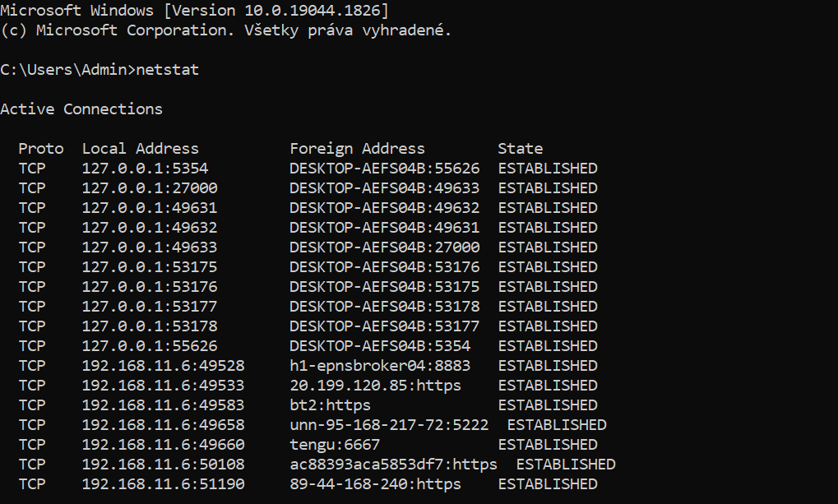
Task: Click foreign address DESKTOP-AEFS04B:55626
Action: pyautogui.click(x=384, y=169)
